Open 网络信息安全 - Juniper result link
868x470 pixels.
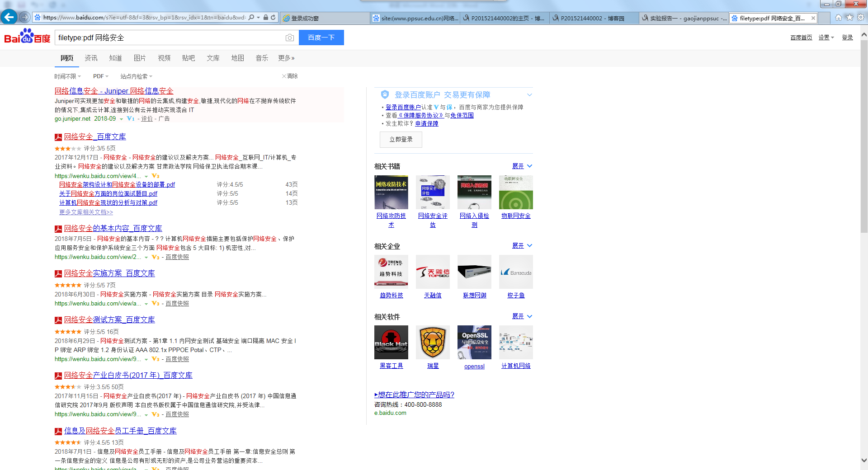click(x=114, y=91)
